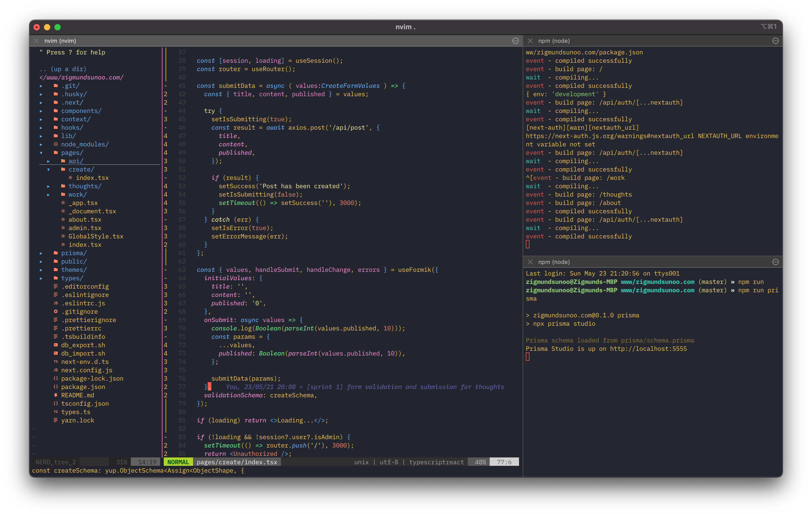Click the hooks folder icon
Viewport: 812px width, 516px height.
coord(56,128)
